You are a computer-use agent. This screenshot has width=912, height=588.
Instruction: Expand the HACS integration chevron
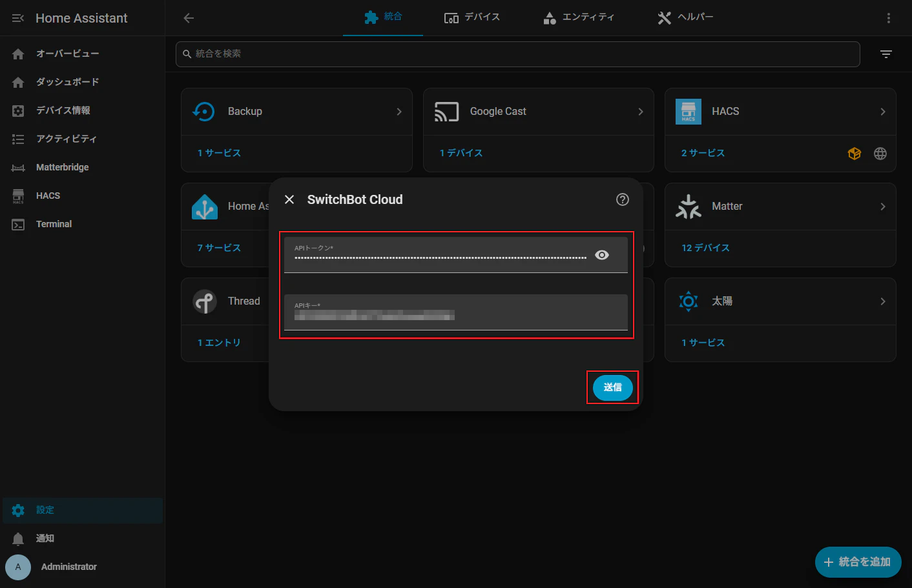883,112
